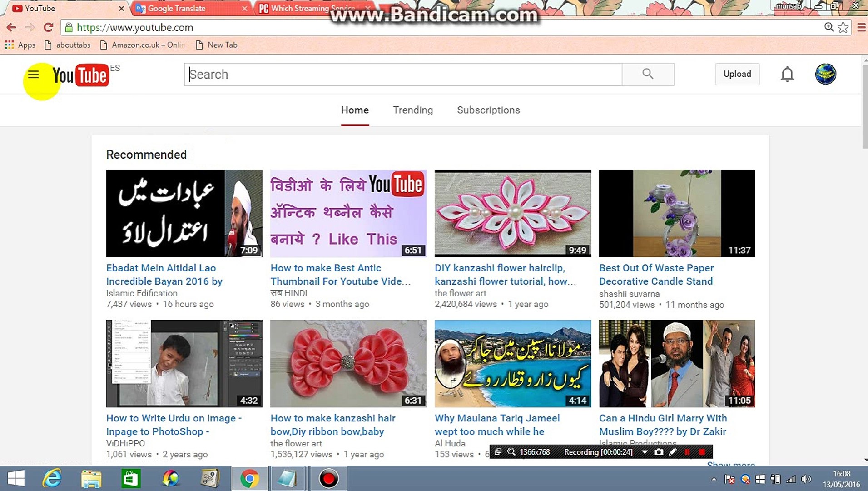Visit the shashii suvarna channel

[x=630, y=294]
